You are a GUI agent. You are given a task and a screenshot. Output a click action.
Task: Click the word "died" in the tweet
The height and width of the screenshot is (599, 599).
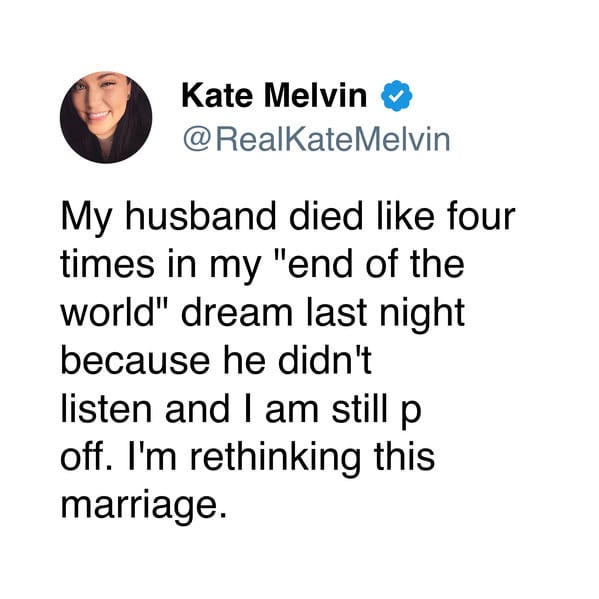pyautogui.click(x=326, y=217)
